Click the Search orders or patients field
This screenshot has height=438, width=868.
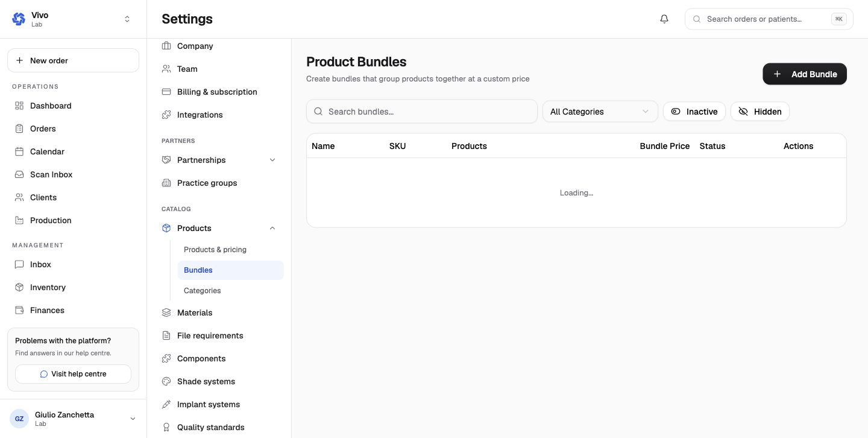pos(769,19)
